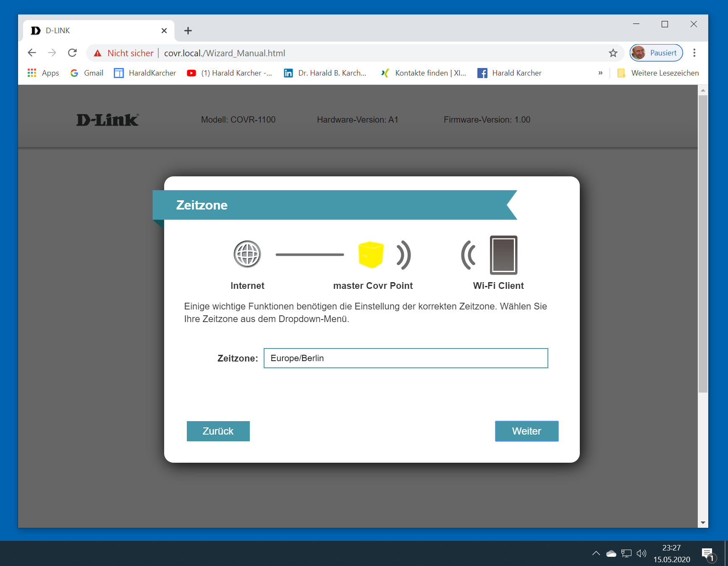728x566 pixels.
Task: Click the Weiter button
Action: pos(527,431)
